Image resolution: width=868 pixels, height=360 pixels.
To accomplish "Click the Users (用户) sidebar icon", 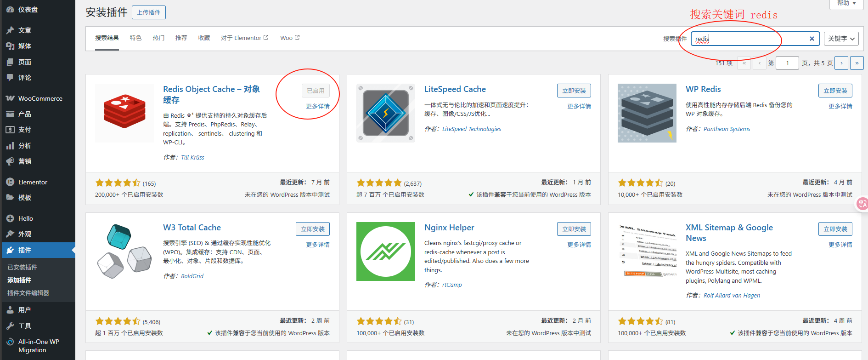I will tap(10, 310).
